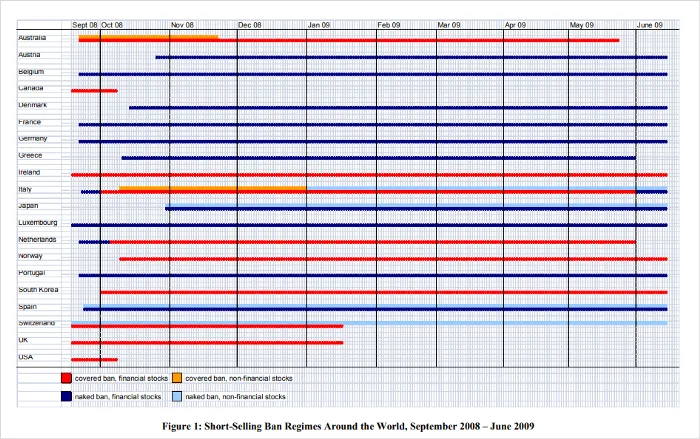This screenshot has width=700, height=439.
Task: Click the dark blue bar in Greece row
Action: pos(379,158)
